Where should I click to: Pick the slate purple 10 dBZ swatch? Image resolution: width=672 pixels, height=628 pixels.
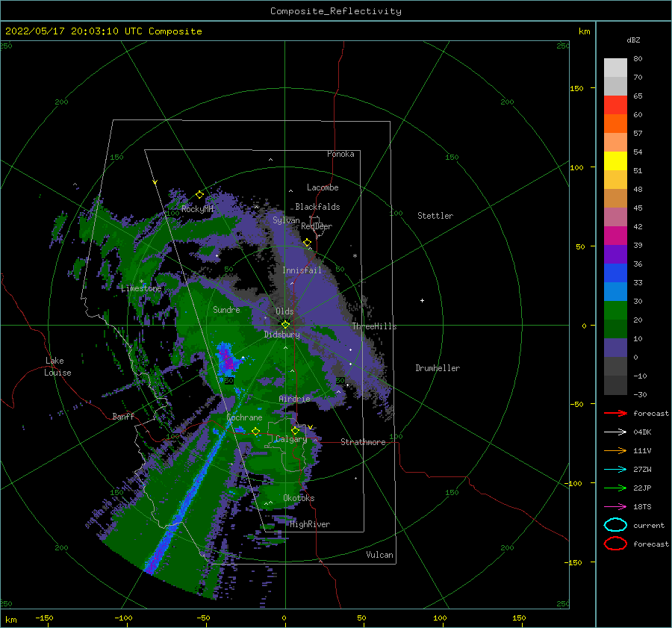pos(615,347)
